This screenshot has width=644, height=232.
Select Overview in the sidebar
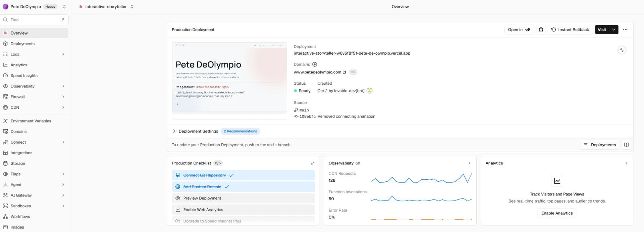pos(35,33)
